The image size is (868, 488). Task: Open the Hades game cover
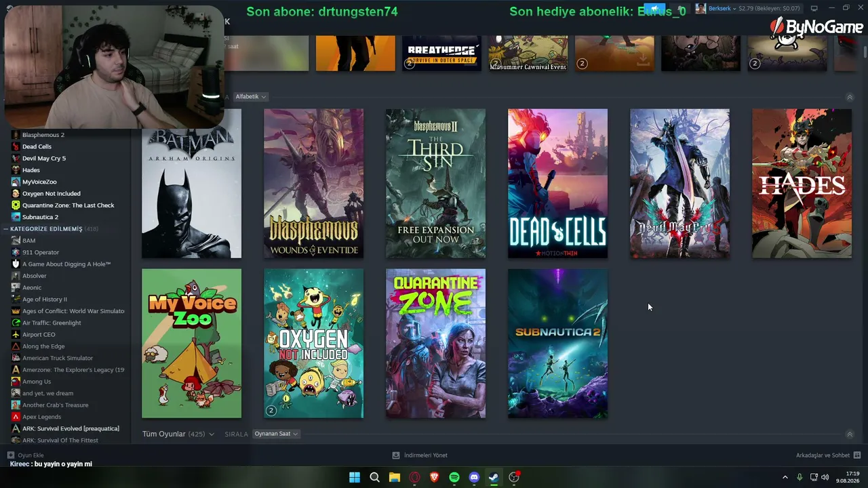[802, 183]
